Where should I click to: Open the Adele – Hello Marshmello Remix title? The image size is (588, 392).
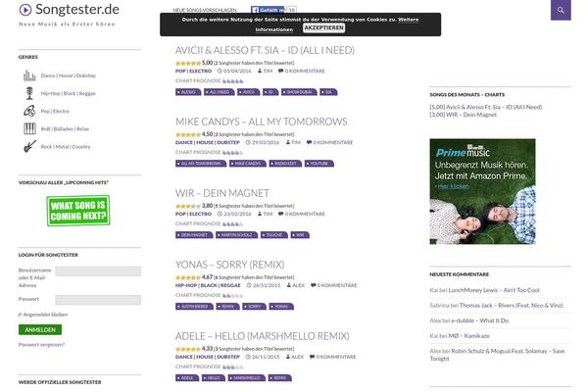pos(263,336)
